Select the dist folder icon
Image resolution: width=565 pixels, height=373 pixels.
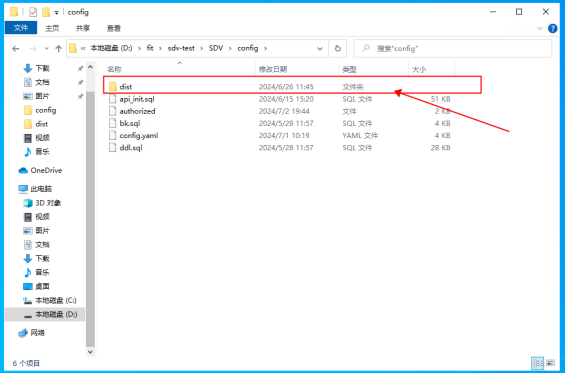[113, 86]
